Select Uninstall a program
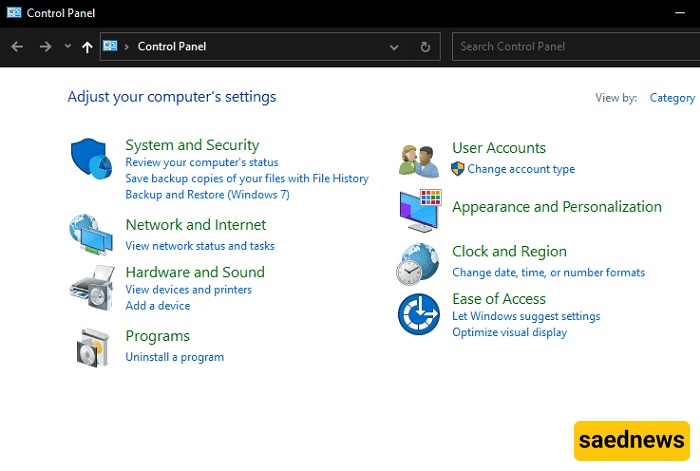This screenshot has width=700, height=471. click(175, 357)
